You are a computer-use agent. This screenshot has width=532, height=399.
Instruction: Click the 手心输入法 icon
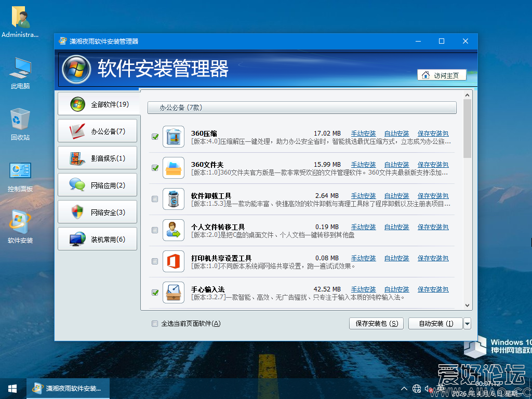pos(174,292)
